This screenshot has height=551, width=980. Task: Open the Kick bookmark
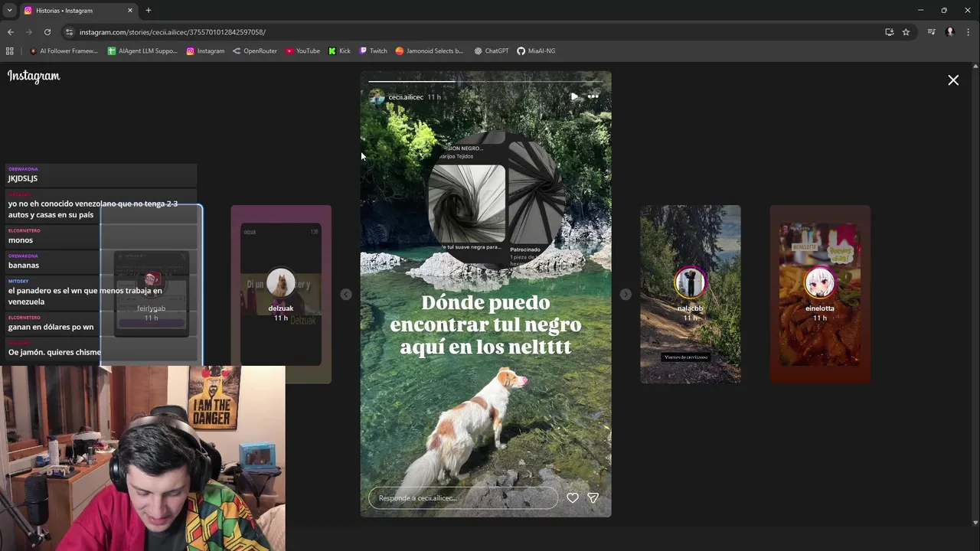click(339, 51)
